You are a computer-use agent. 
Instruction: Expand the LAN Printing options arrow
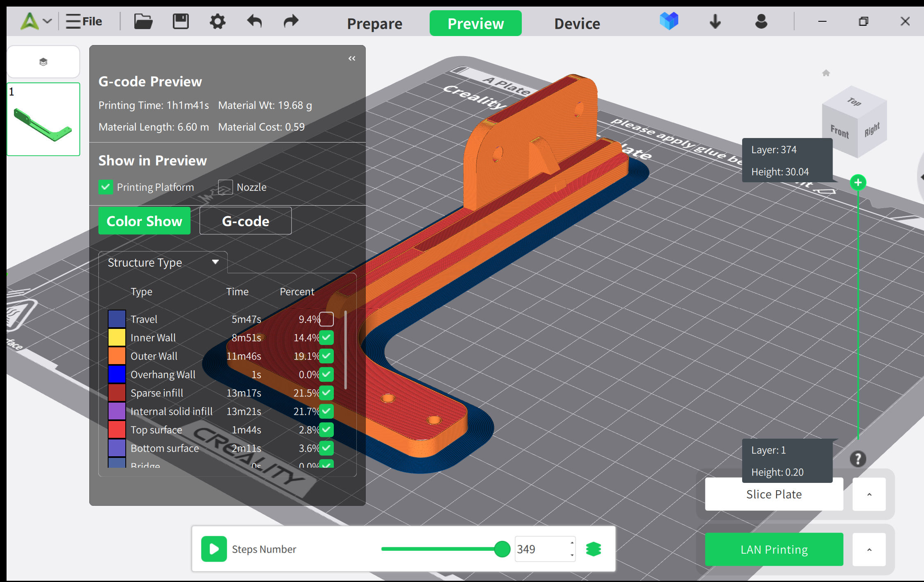point(869,549)
